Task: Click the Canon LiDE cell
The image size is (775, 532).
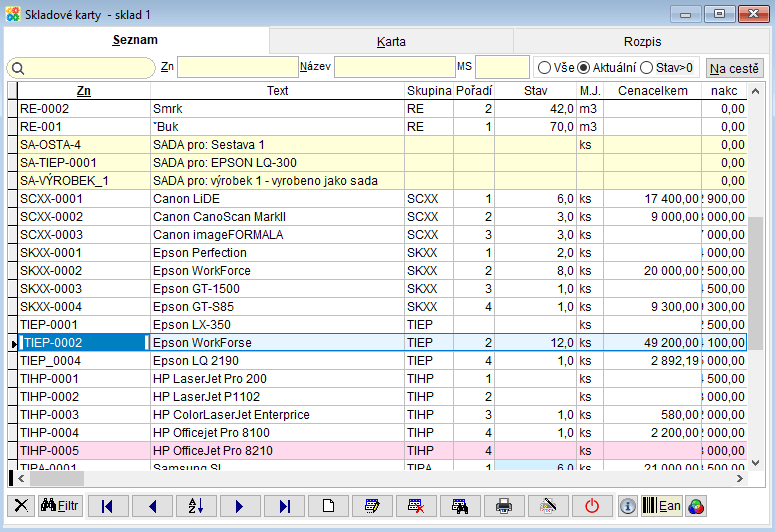Action: pyautogui.click(x=277, y=199)
